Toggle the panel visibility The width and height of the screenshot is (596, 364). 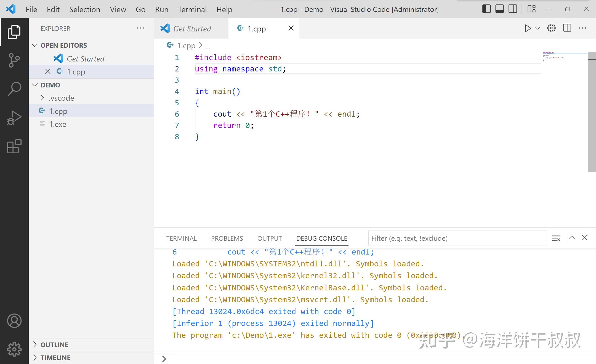click(499, 9)
